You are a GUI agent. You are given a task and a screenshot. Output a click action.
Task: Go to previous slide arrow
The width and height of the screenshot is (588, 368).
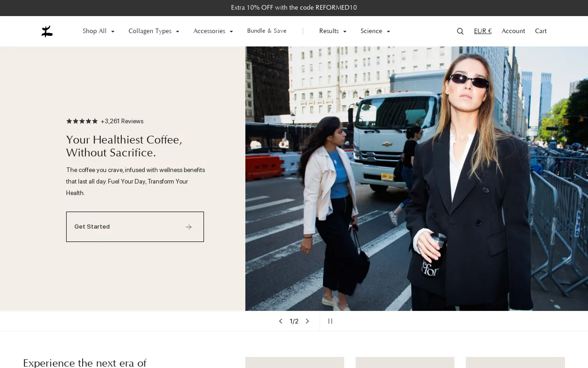coord(281,321)
